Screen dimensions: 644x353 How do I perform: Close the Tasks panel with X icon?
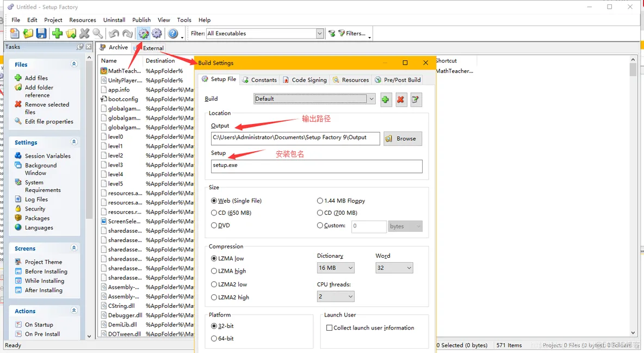click(x=88, y=47)
